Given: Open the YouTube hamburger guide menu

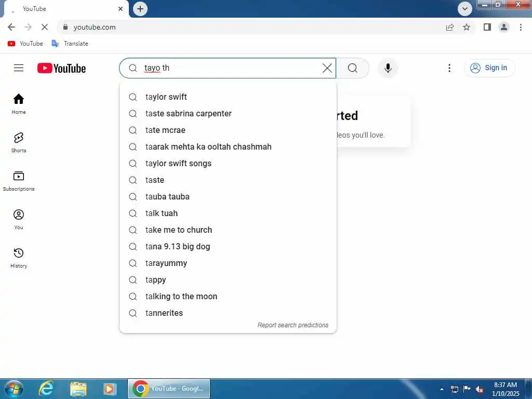Looking at the screenshot, I should pyautogui.click(x=19, y=68).
